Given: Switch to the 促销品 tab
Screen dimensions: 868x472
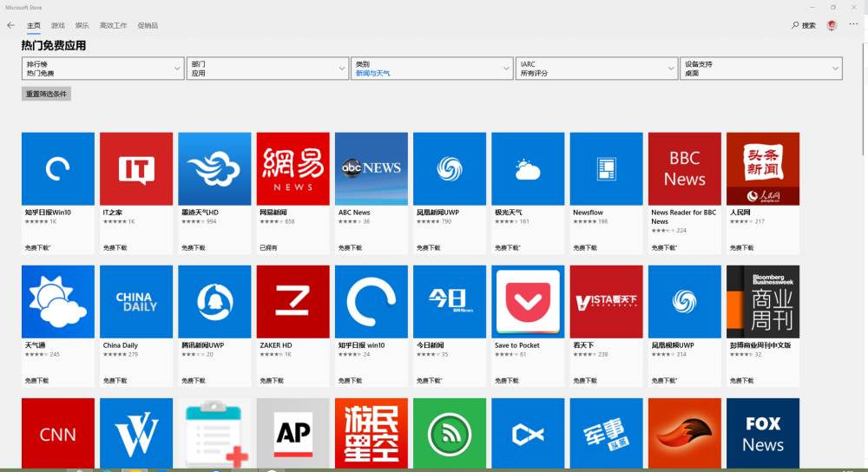Looking at the screenshot, I should [x=148, y=25].
